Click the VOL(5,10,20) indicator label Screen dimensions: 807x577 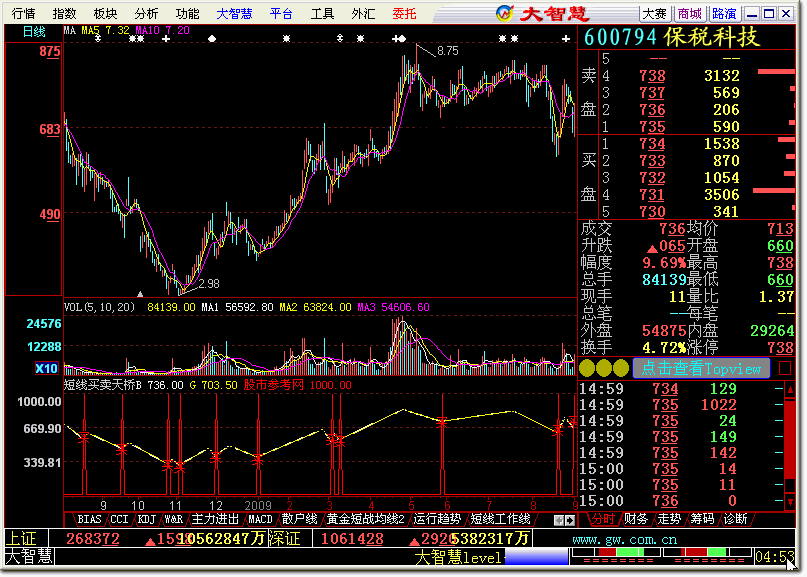[x=99, y=307]
